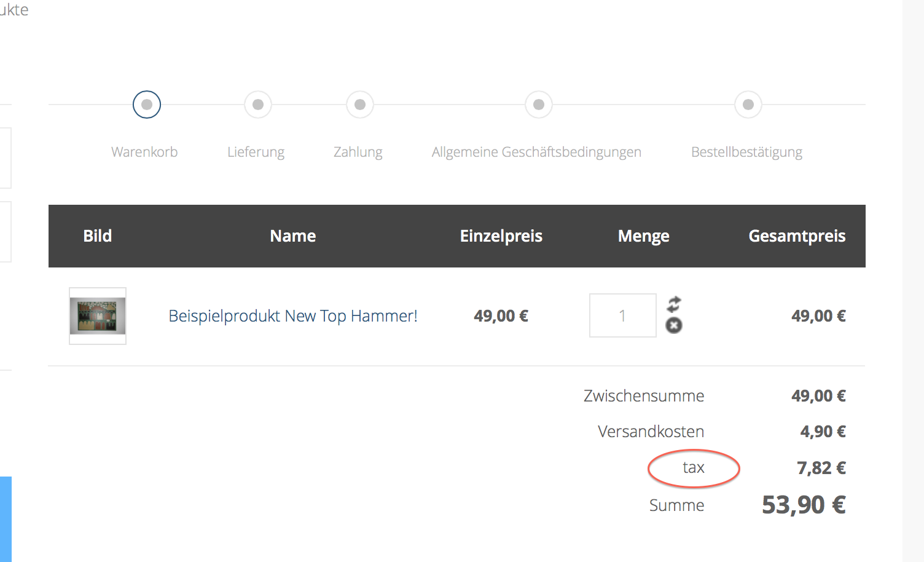Screen dimensions: 924x562
Task: Click the Menge column header
Action: pos(643,236)
